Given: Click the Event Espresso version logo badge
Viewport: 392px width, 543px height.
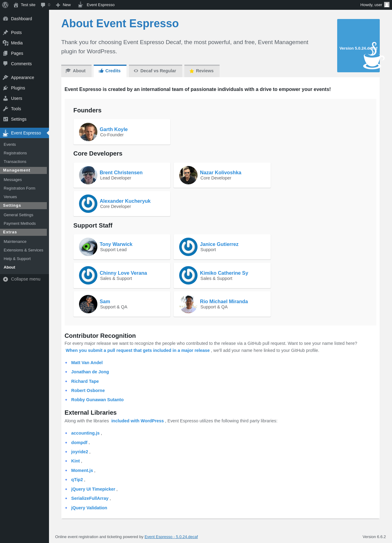Looking at the screenshot, I should (x=358, y=46).
